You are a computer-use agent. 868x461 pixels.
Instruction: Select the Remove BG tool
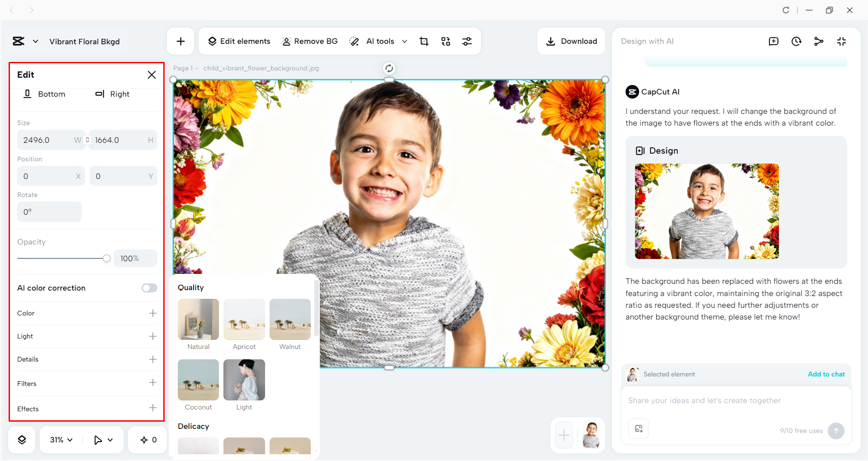pyautogui.click(x=310, y=41)
